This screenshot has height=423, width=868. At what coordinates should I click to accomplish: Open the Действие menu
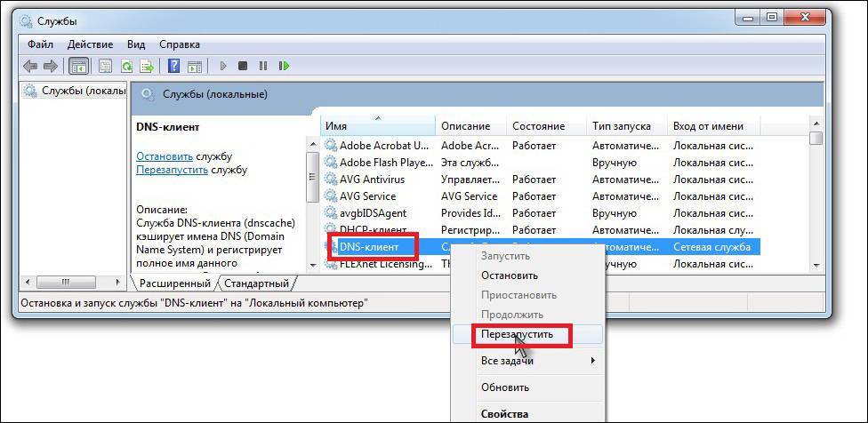88,44
